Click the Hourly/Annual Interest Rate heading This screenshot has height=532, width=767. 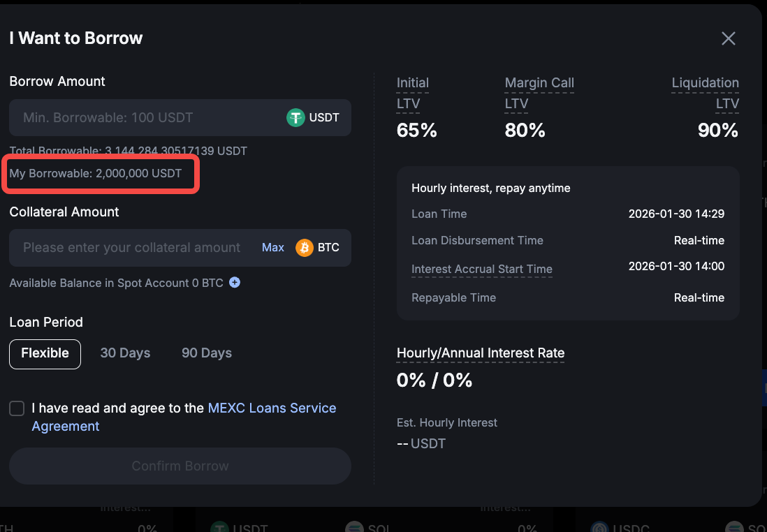pos(481,353)
